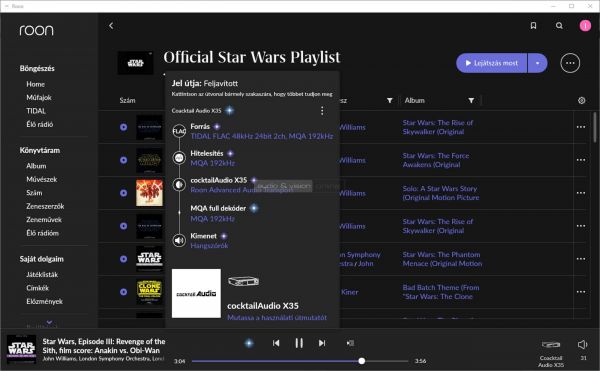This screenshot has width=600, height=371.
Task: Click the signal quality star next to Cocktail Audio X35
Action: tap(229, 111)
